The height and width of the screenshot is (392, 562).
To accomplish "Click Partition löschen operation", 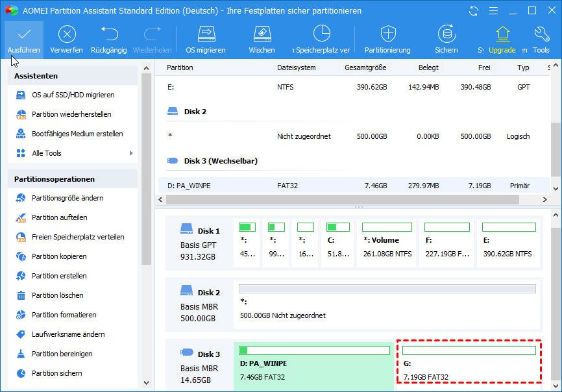I will (57, 295).
